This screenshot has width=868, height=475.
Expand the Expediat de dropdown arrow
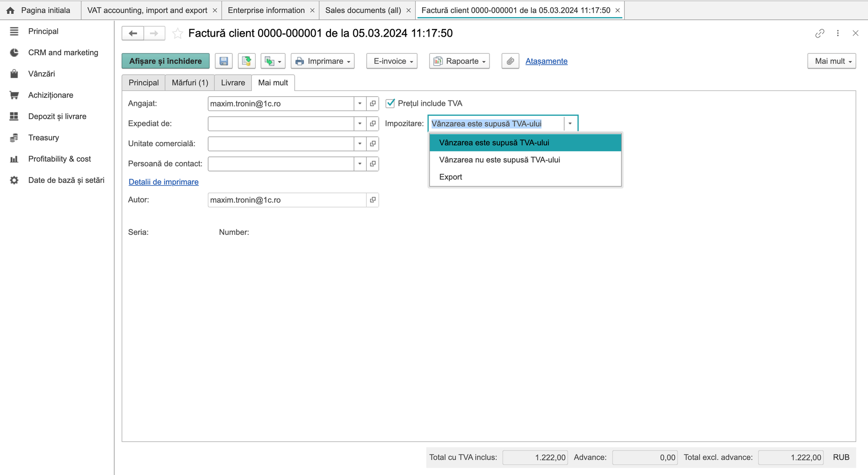pyautogui.click(x=360, y=123)
